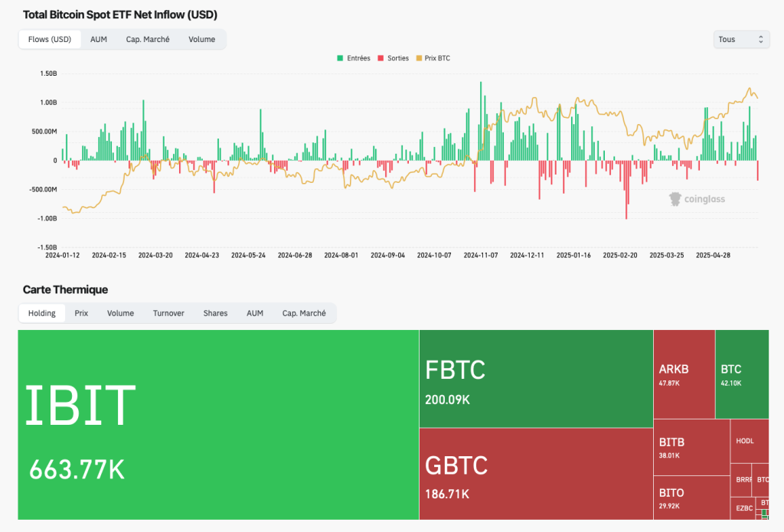
Task: Click the FBTC heatmap tile
Action: (536, 378)
